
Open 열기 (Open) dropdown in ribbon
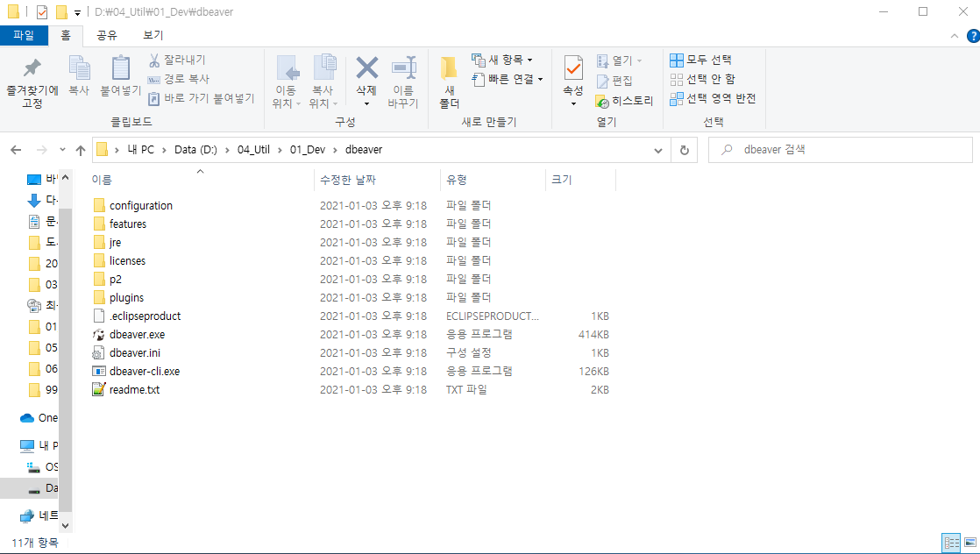tap(619, 60)
